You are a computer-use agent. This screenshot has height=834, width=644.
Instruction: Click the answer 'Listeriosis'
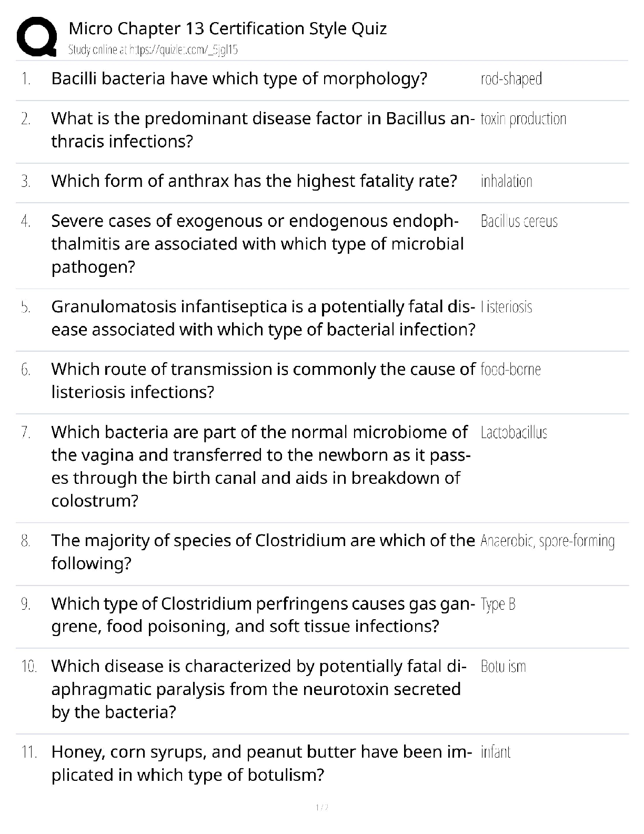coord(506,307)
